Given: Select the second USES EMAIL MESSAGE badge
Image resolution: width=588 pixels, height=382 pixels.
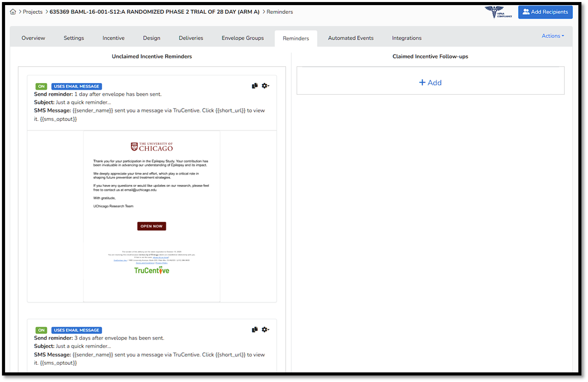Looking at the screenshot, I should point(76,331).
